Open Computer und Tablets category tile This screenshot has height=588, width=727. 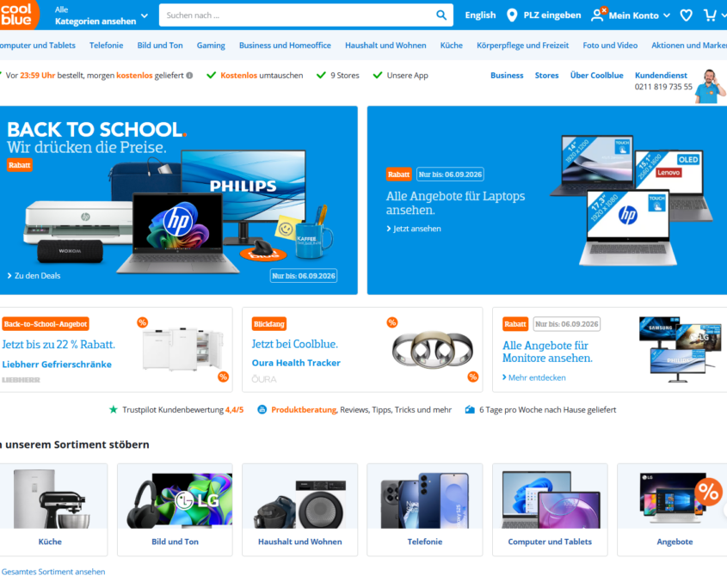[550, 509]
